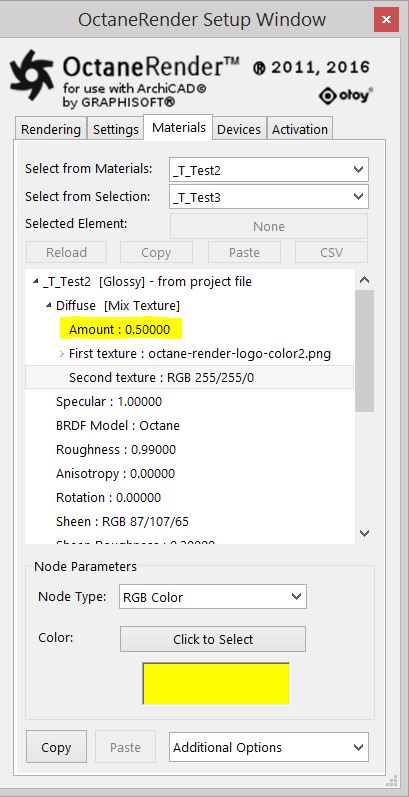The height and width of the screenshot is (797, 409).
Task: Open the Node Type dropdown
Action: [212, 597]
